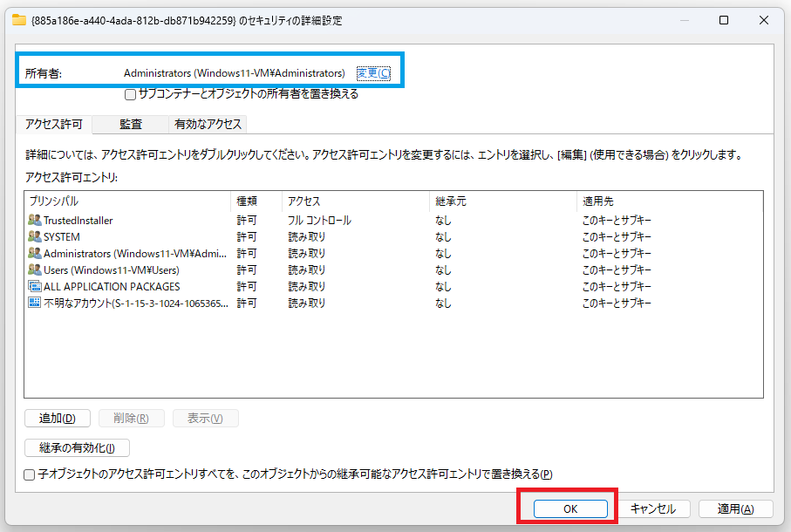
Task: Click the TrustedInstaller group icon
Action: coord(34,220)
